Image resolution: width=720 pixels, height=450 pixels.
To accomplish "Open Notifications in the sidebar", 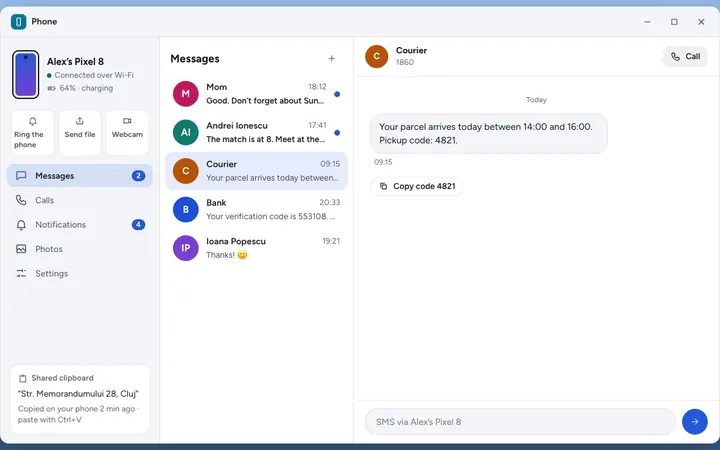I will tap(80, 225).
